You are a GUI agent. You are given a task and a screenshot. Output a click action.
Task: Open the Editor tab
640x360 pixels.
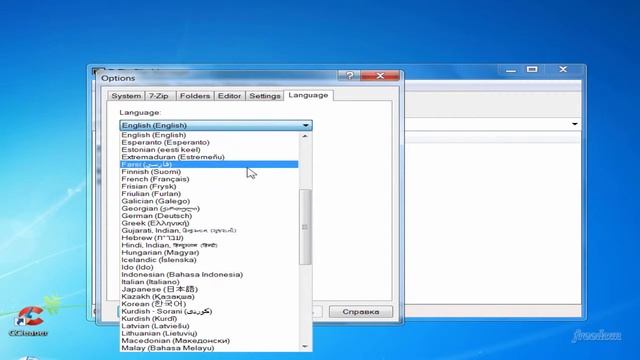[x=229, y=96]
